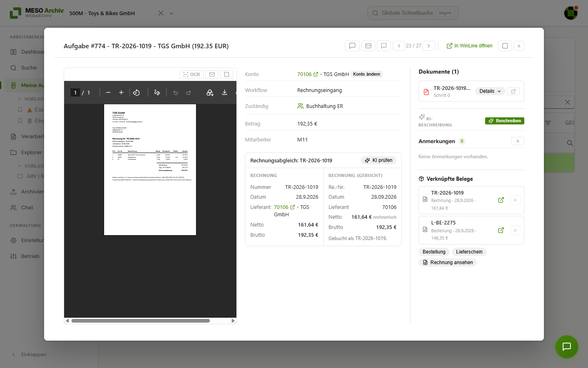Toggle the square box beside OCR mail icon
This screenshot has height=368, width=588.
tap(227, 74)
